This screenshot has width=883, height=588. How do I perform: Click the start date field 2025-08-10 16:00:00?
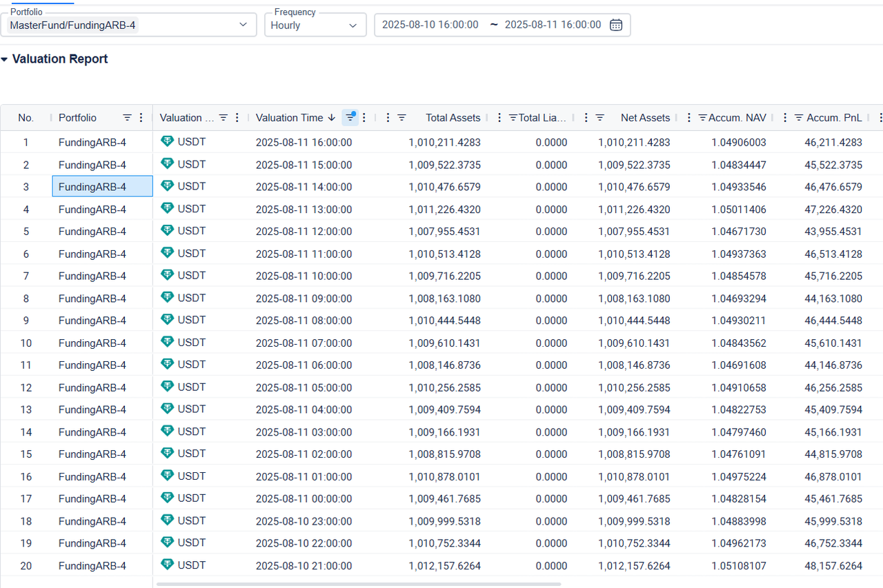(x=430, y=25)
